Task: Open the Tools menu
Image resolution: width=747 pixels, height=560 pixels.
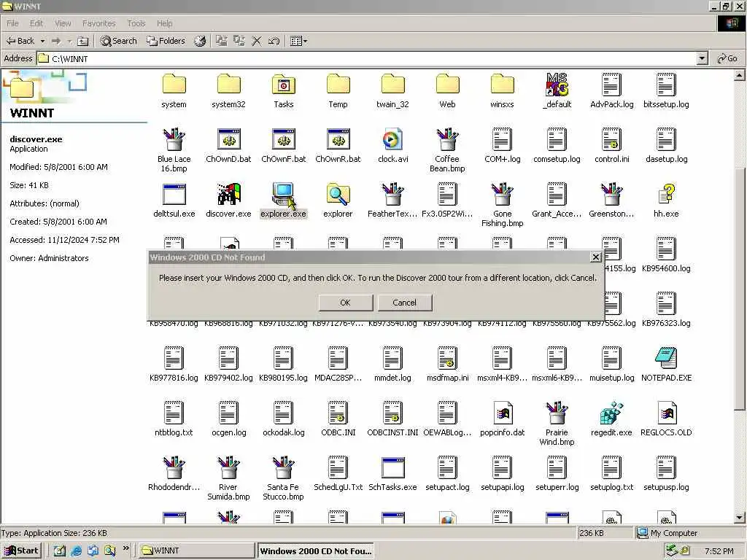Action: coord(136,23)
